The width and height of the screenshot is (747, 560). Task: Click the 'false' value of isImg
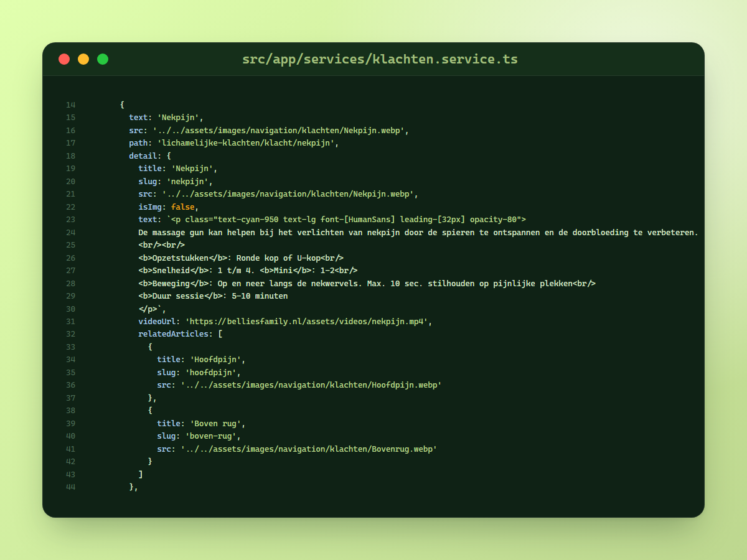[x=183, y=207]
